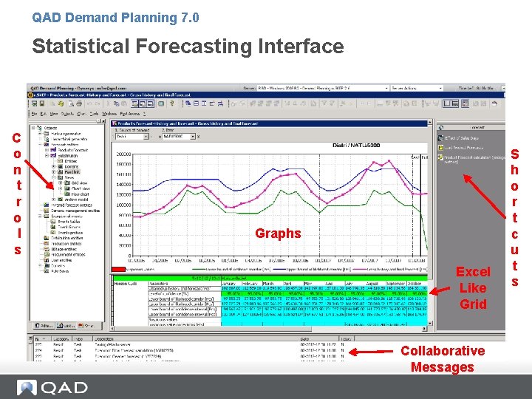Image resolution: width=532 pixels, height=399 pixels.
Task: Click the Product Forecast calculation shortcut icon
Action: [x=440, y=157]
